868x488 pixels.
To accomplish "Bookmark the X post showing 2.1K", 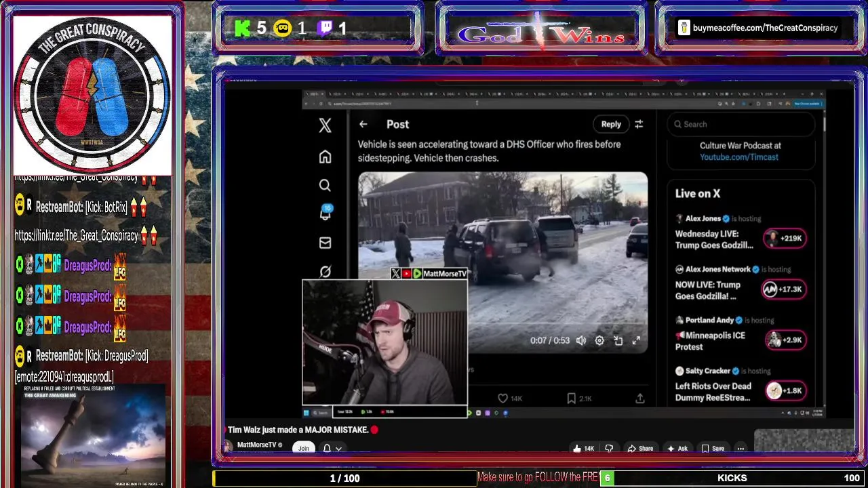I will pos(579,399).
